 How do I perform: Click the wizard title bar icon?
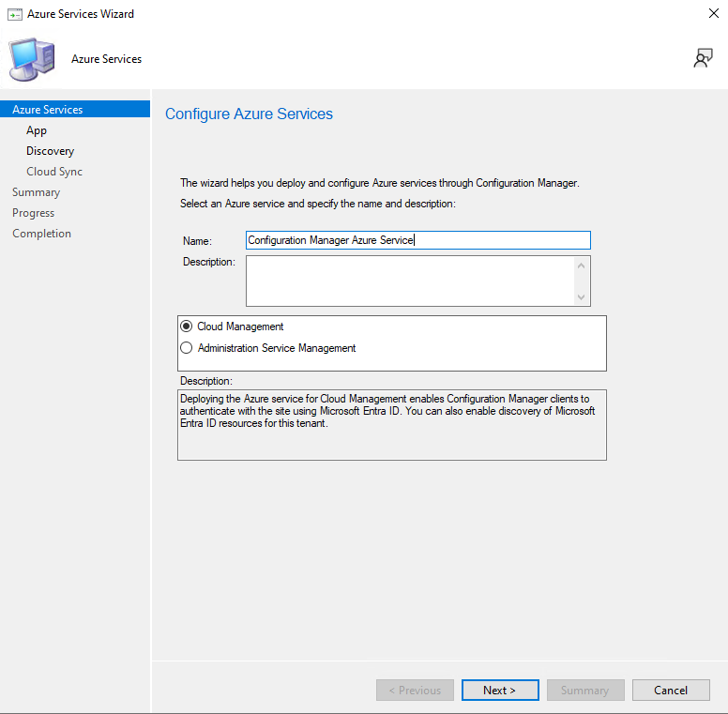coord(14,14)
